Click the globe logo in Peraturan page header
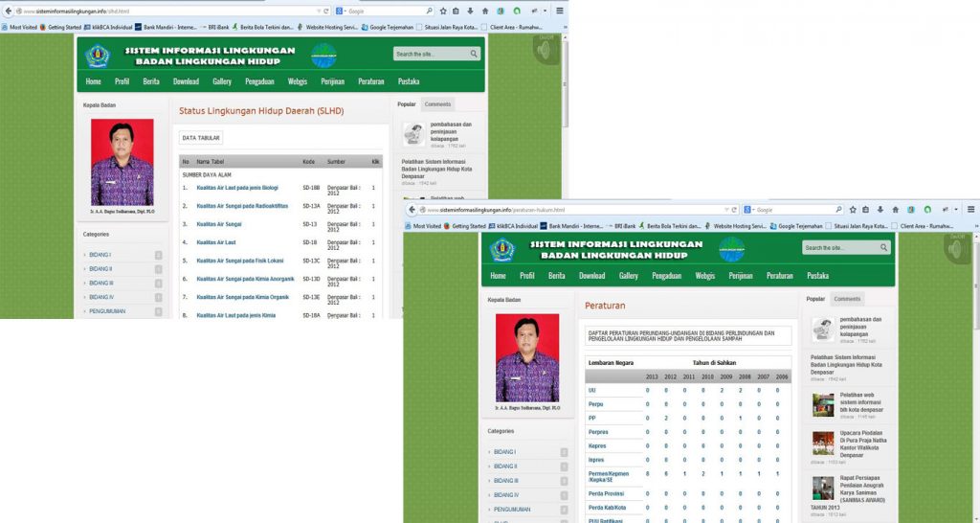Viewport: 980px width, 523px height. click(731, 250)
